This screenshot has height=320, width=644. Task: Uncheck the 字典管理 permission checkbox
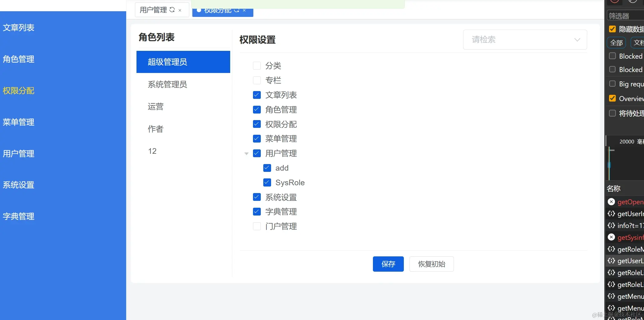[257, 212]
